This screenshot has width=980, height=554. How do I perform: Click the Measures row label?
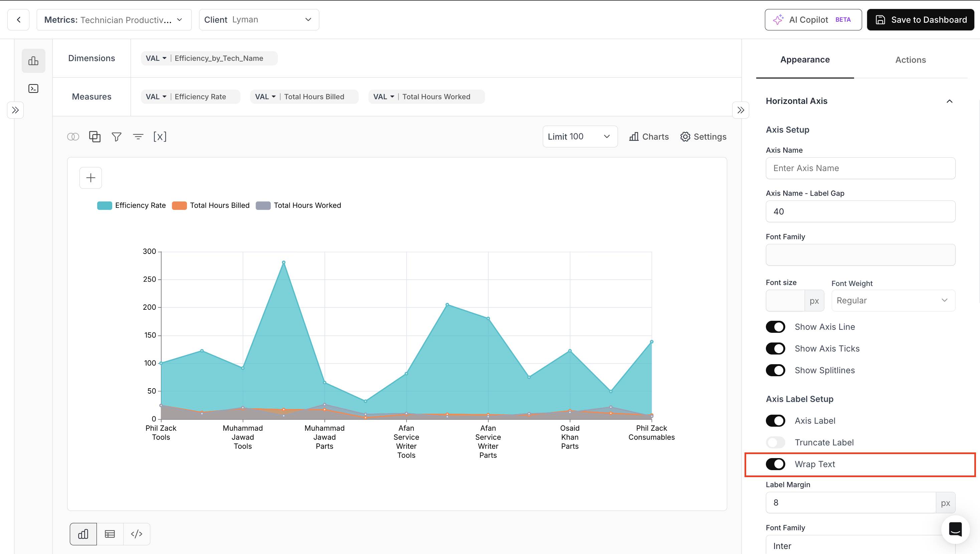point(92,97)
